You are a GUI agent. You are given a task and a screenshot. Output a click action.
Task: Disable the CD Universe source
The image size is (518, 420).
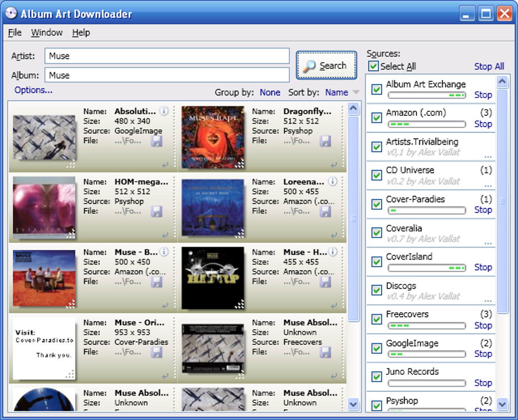(x=377, y=175)
